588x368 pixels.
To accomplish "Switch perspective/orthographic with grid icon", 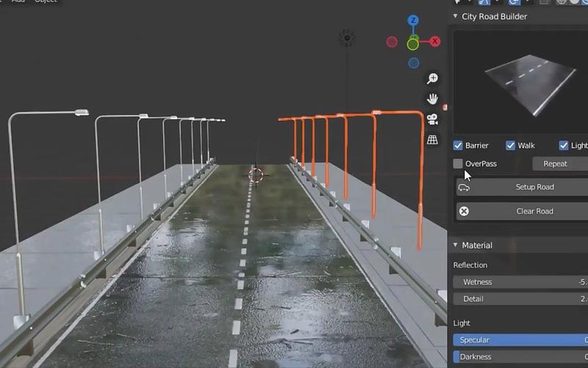I will (x=432, y=140).
